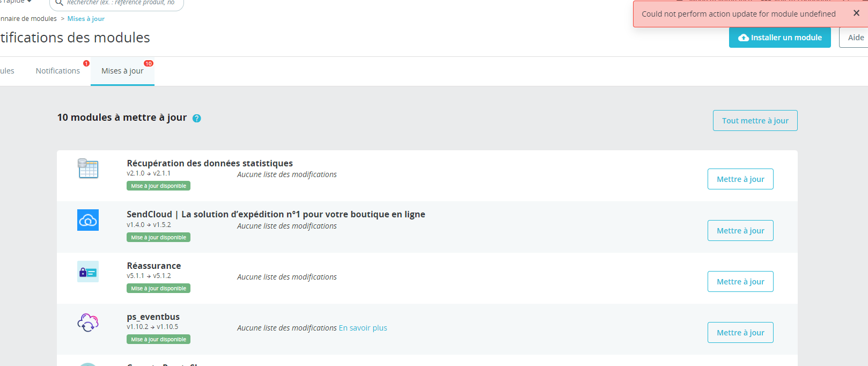The height and width of the screenshot is (366, 868).
Task: Click Tout mettre à jour button
Action: click(755, 121)
